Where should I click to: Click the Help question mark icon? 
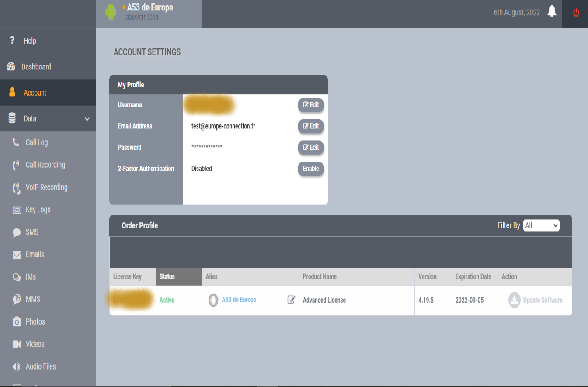[13, 40]
